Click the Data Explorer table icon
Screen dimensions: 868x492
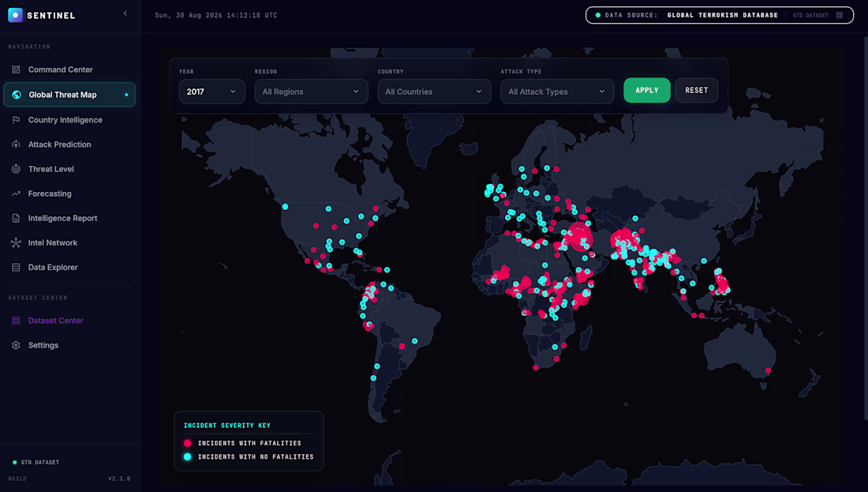coord(16,267)
